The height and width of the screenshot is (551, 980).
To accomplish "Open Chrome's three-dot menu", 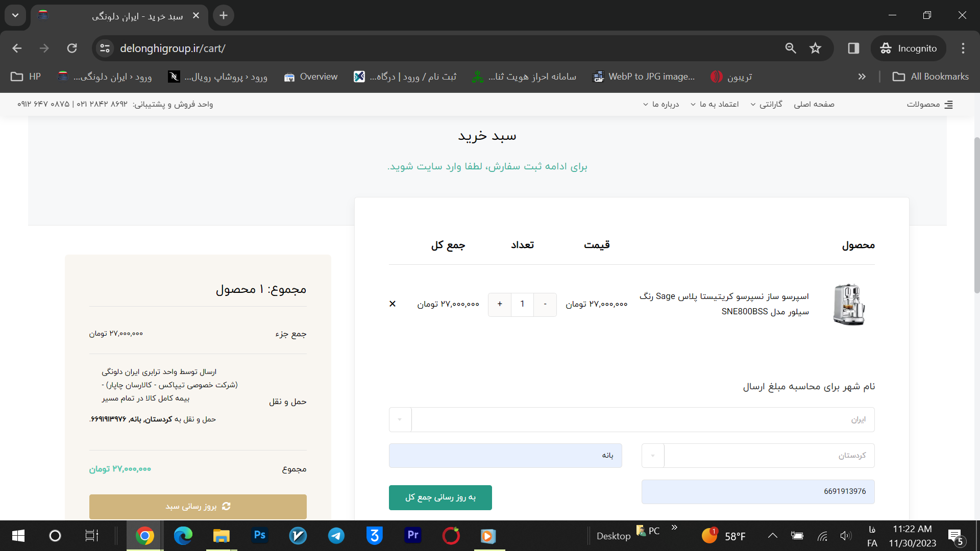I will click(963, 48).
